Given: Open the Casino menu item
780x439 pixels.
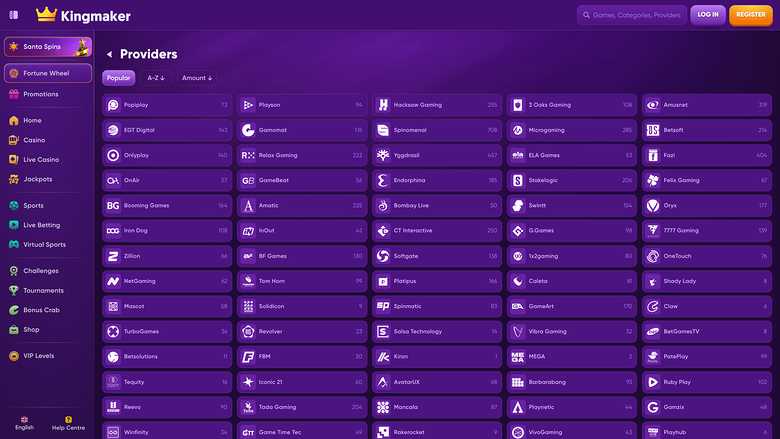Looking at the screenshot, I should 34,140.
